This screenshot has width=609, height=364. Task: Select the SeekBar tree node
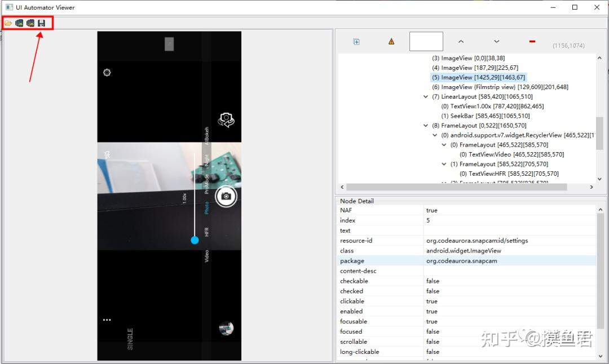(485, 116)
